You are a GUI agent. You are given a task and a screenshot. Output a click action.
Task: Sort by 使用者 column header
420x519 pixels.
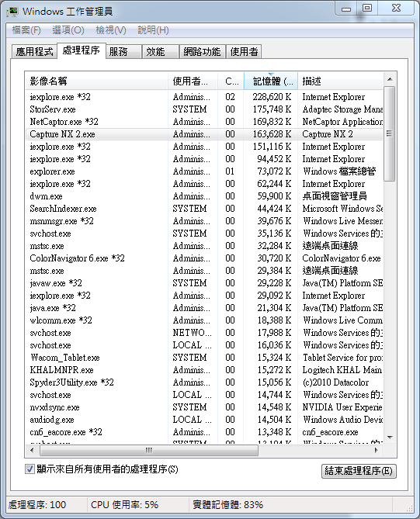point(193,81)
